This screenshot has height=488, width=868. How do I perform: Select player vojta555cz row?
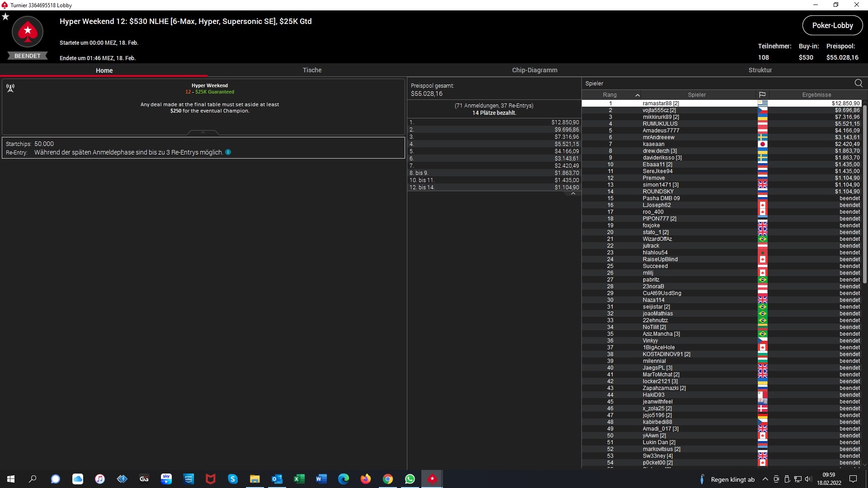[659, 110]
